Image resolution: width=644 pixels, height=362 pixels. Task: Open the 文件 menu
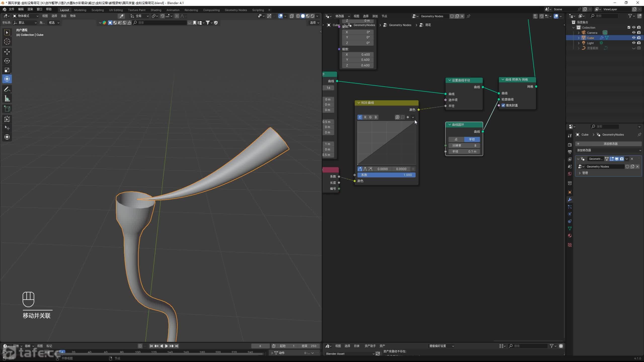(12, 9)
